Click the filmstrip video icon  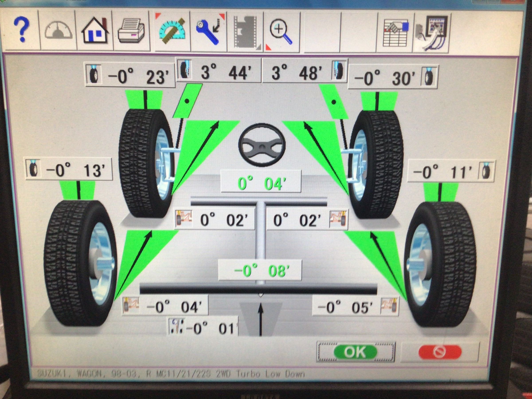pyautogui.click(x=246, y=32)
